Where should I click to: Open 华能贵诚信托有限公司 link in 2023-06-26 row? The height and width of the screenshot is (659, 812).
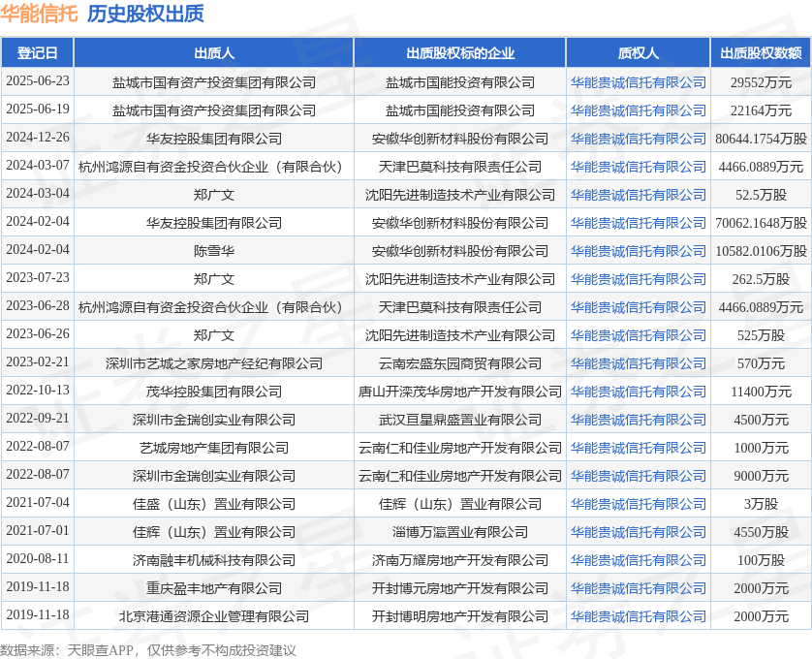[638, 335]
